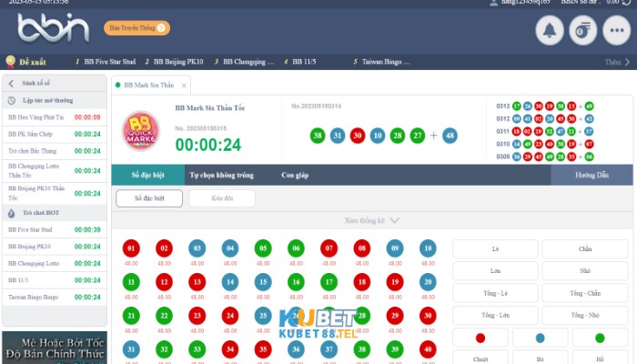
Task: Select the green color bet
Action: coord(600,338)
